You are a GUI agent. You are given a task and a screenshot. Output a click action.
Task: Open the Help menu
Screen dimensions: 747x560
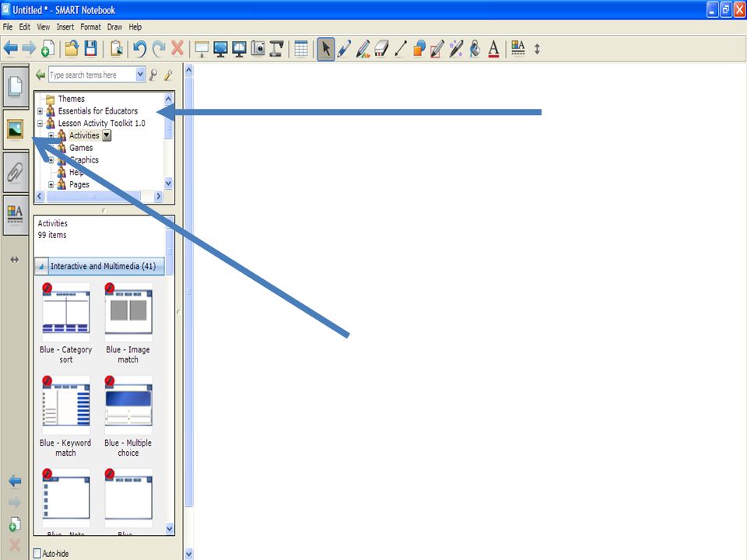135,26
